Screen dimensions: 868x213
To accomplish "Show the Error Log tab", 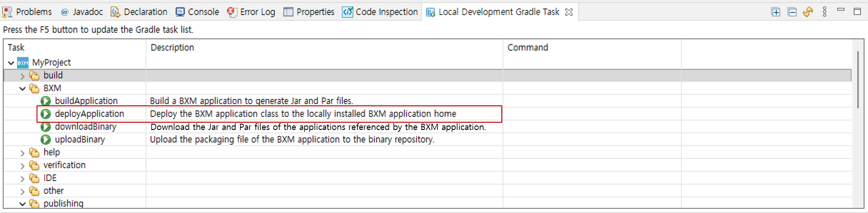I will (251, 12).
